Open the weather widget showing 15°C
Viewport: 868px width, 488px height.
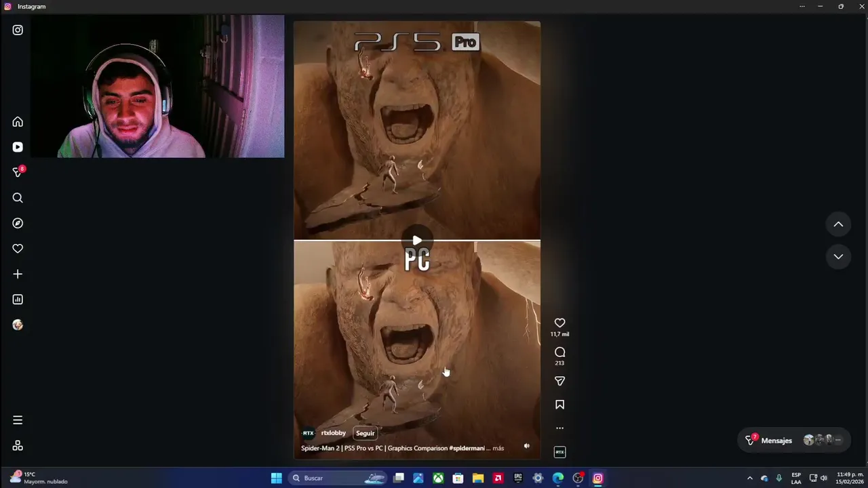[39, 478]
